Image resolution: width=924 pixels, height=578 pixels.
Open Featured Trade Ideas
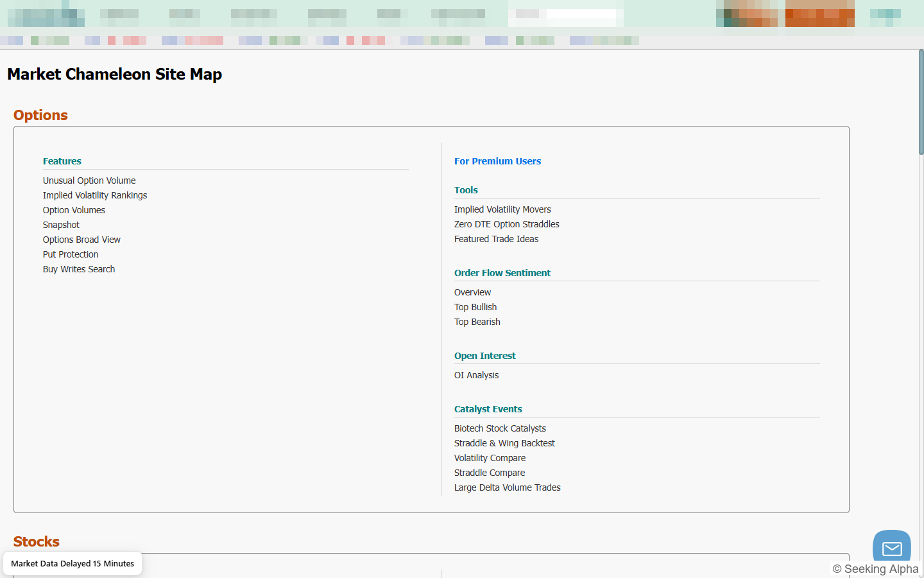pos(496,239)
